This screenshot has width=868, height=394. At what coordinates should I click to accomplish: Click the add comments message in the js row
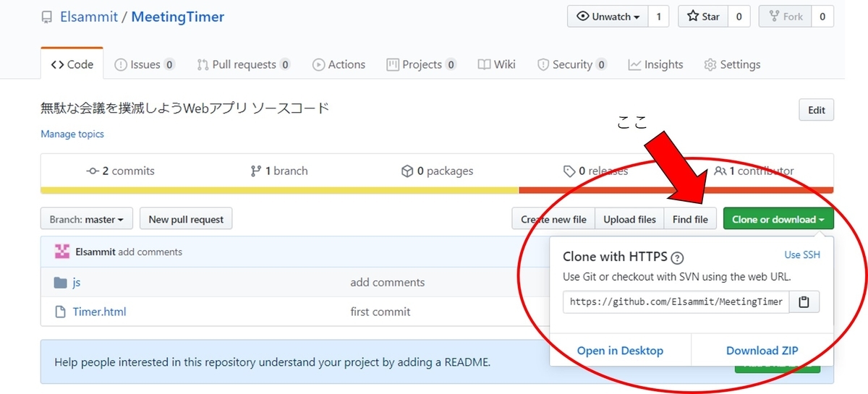tap(388, 282)
